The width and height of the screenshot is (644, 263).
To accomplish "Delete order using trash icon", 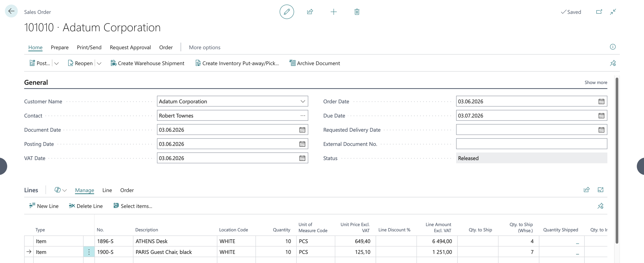I will pos(357,12).
